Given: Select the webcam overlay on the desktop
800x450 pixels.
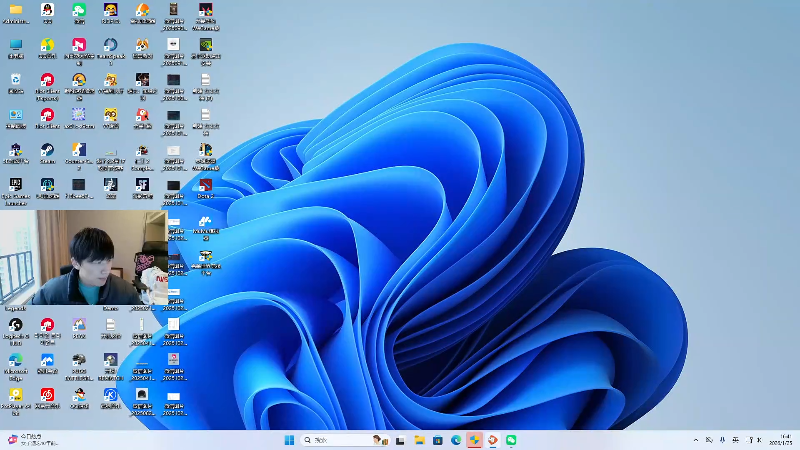Looking at the screenshot, I should tap(83, 257).
